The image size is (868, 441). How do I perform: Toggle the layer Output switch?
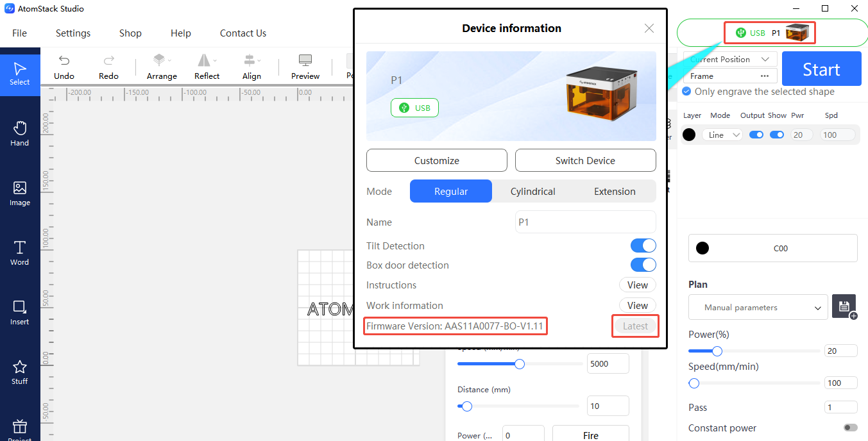coord(756,135)
